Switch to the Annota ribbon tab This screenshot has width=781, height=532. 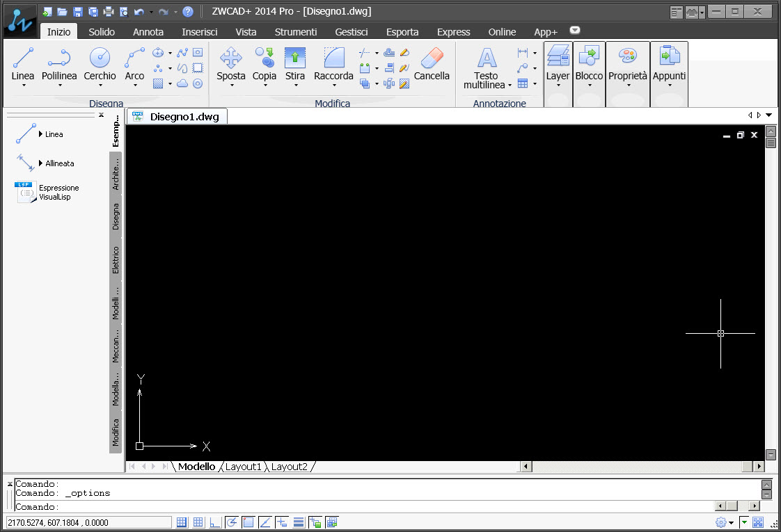click(x=148, y=32)
